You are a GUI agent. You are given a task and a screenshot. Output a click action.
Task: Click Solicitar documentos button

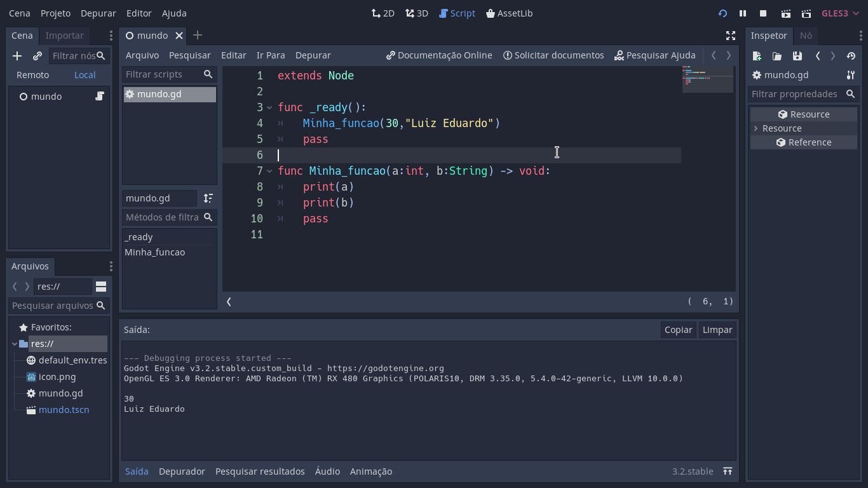coord(553,55)
